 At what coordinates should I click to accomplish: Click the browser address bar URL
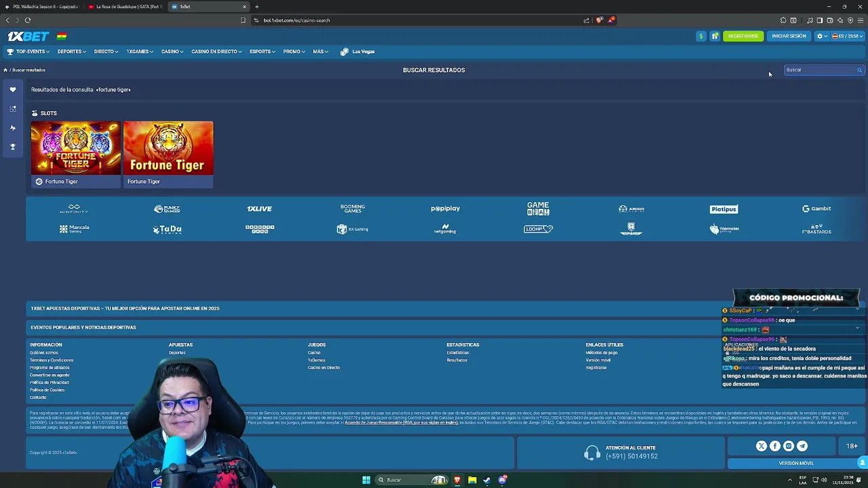pos(297,20)
